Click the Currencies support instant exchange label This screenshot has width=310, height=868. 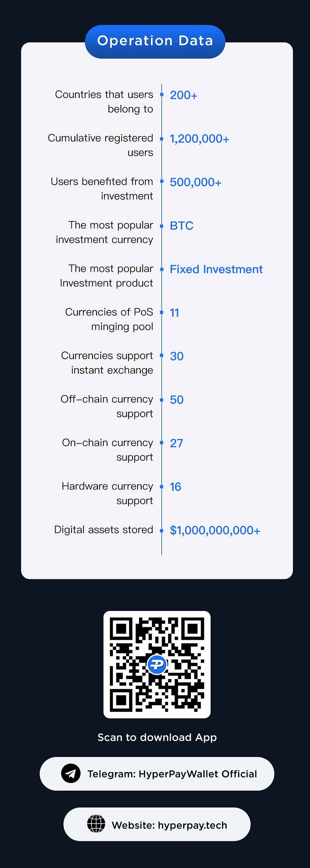click(x=107, y=363)
